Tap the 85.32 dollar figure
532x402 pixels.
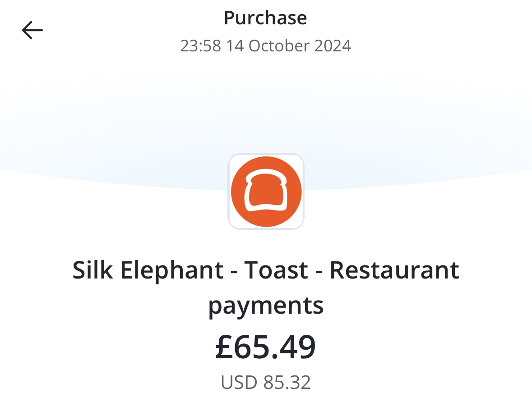click(287, 382)
